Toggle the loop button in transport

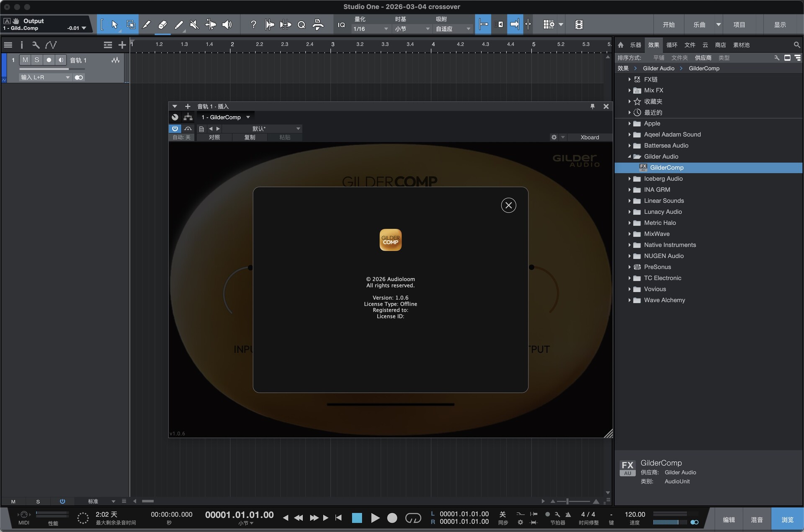413,518
